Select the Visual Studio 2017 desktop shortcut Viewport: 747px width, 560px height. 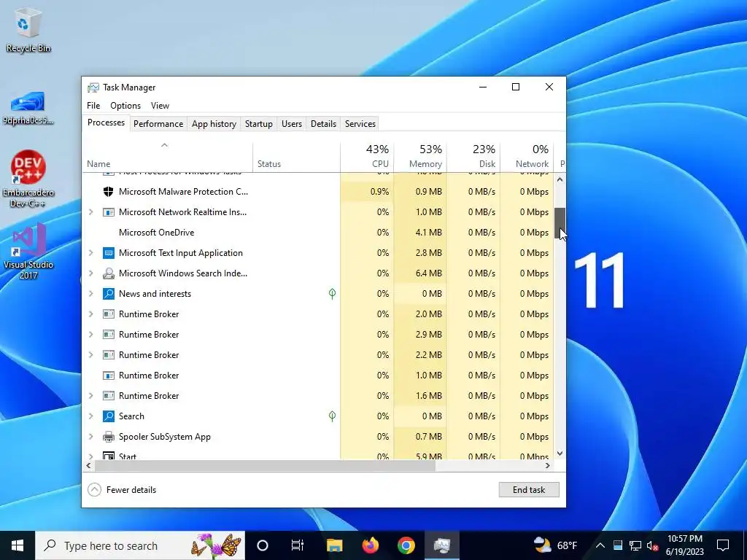coord(28,251)
